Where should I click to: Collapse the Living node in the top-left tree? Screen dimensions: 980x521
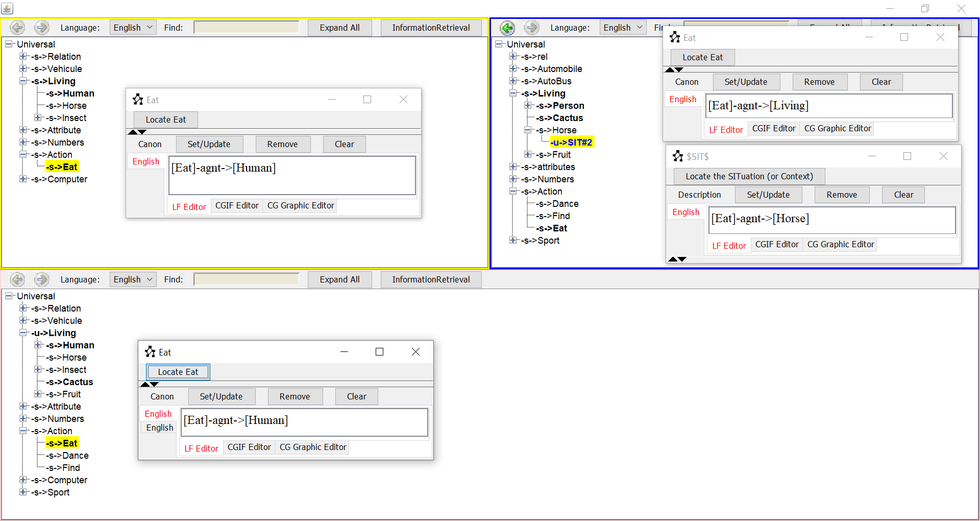pyautogui.click(x=23, y=81)
